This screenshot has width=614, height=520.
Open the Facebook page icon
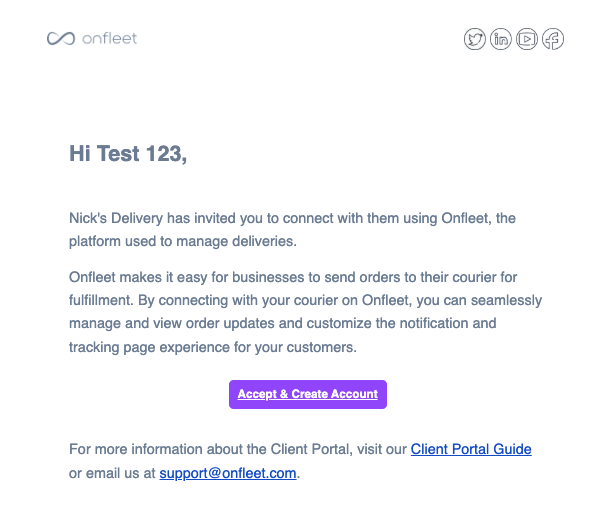coord(553,39)
